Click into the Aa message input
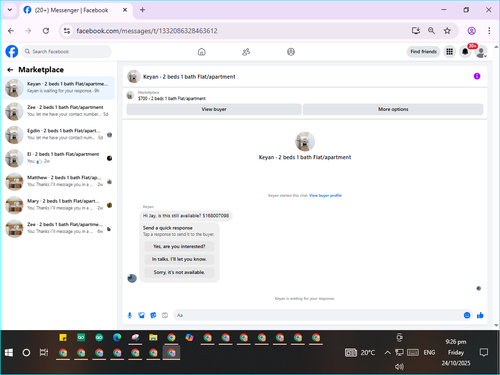 318,315
